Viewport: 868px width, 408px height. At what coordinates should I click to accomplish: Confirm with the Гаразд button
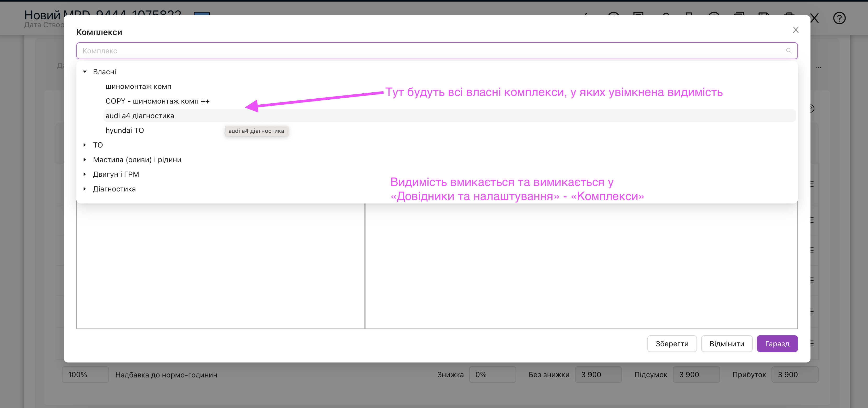pos(777,344)
